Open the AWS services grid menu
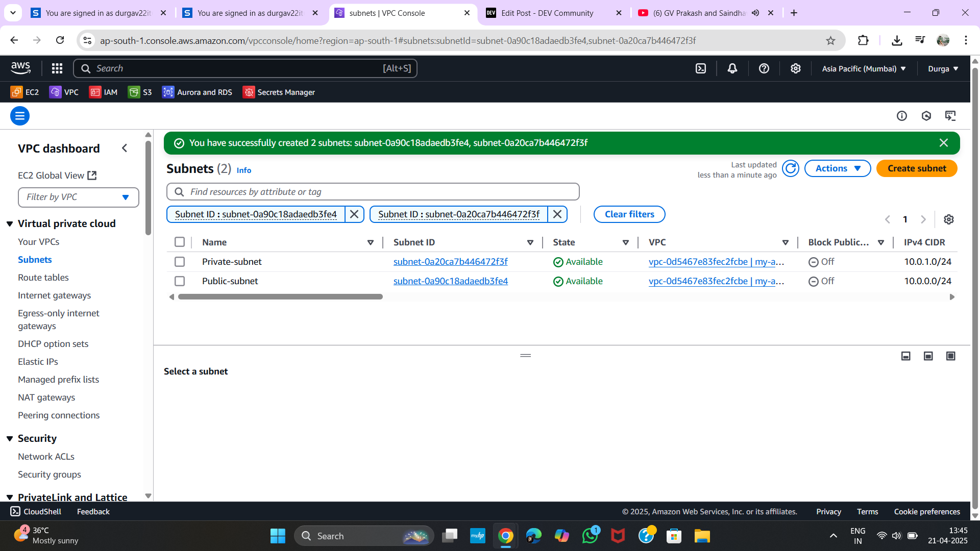 pos(57,68)
